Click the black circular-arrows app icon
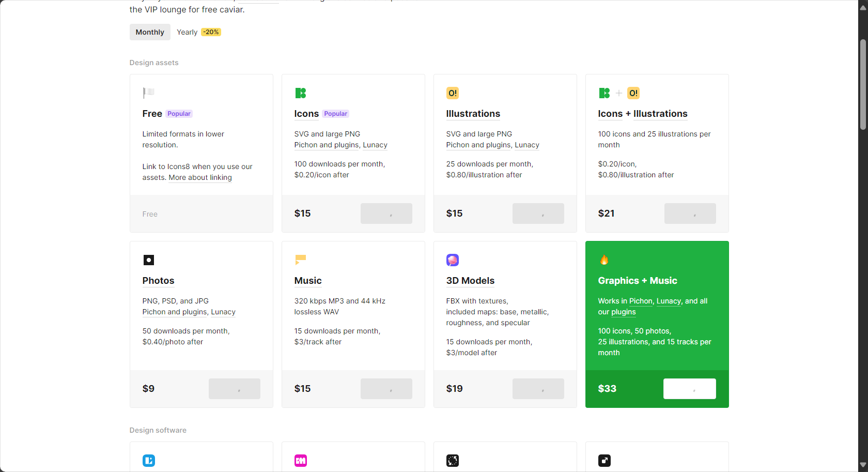The width and height of the screenshot is (868, 472). [453, 461]
